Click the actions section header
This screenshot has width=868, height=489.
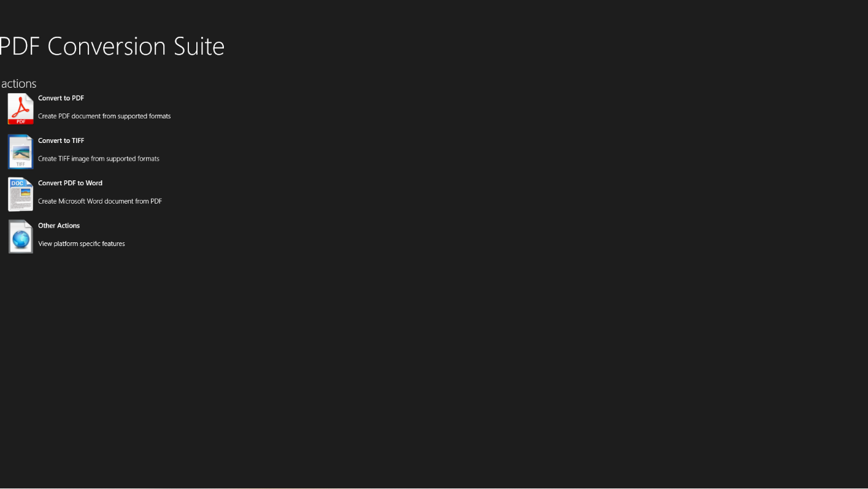18,83
